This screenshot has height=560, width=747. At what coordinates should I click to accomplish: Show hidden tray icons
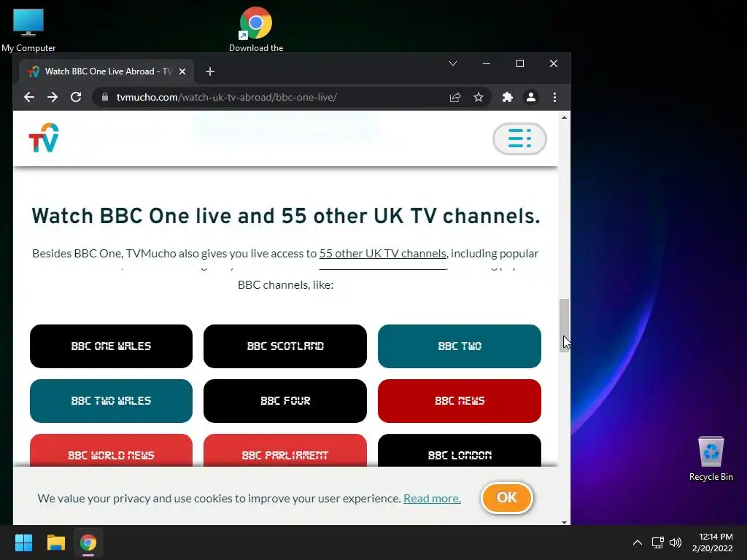coord(638,542)
